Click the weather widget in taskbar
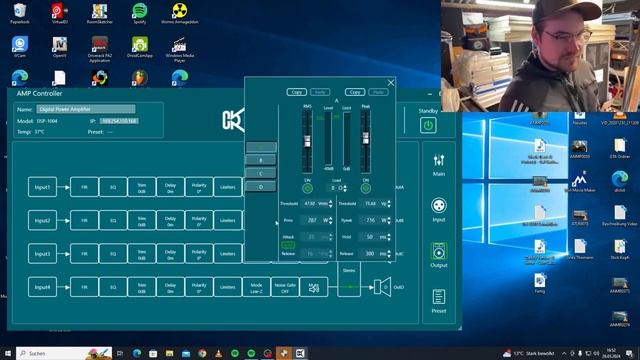 pyautogui.click(x=529, y=353)
